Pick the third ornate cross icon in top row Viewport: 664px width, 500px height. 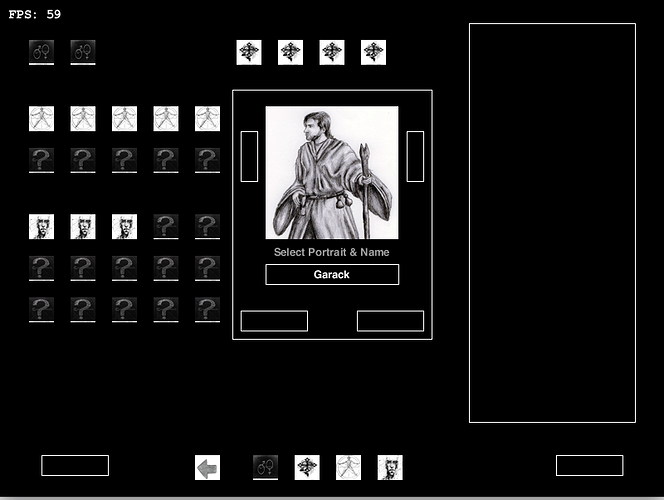[x=332, y=52]
